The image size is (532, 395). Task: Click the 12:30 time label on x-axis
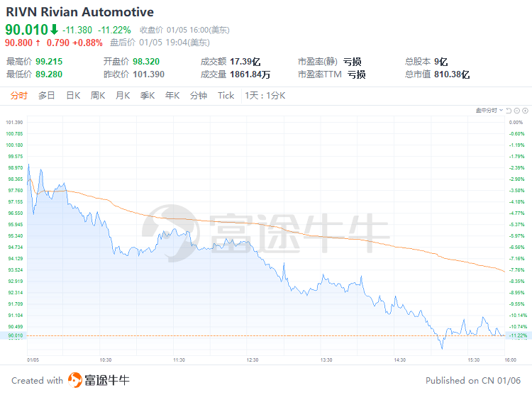[253, 360]
